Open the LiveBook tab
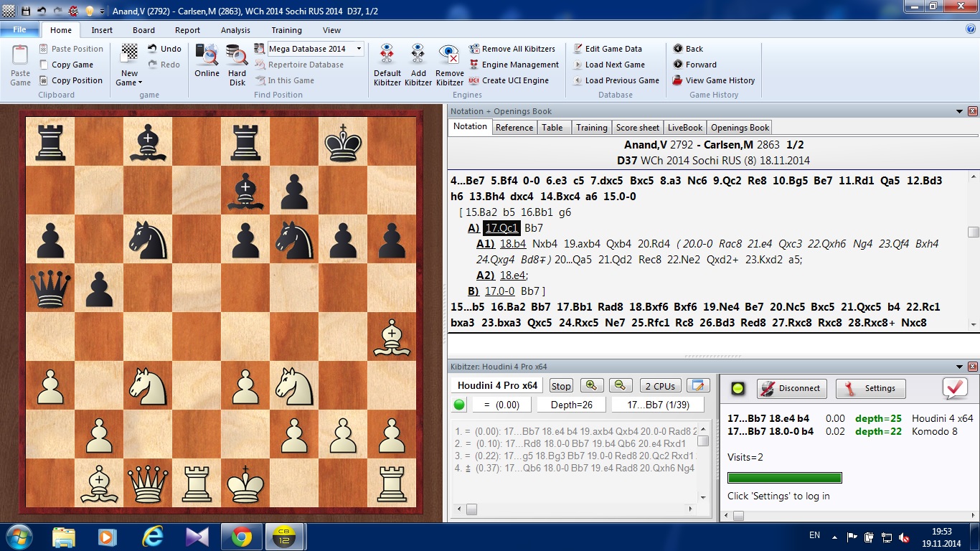The height and width of the screenshot is (551, 980). pos(684,128)
